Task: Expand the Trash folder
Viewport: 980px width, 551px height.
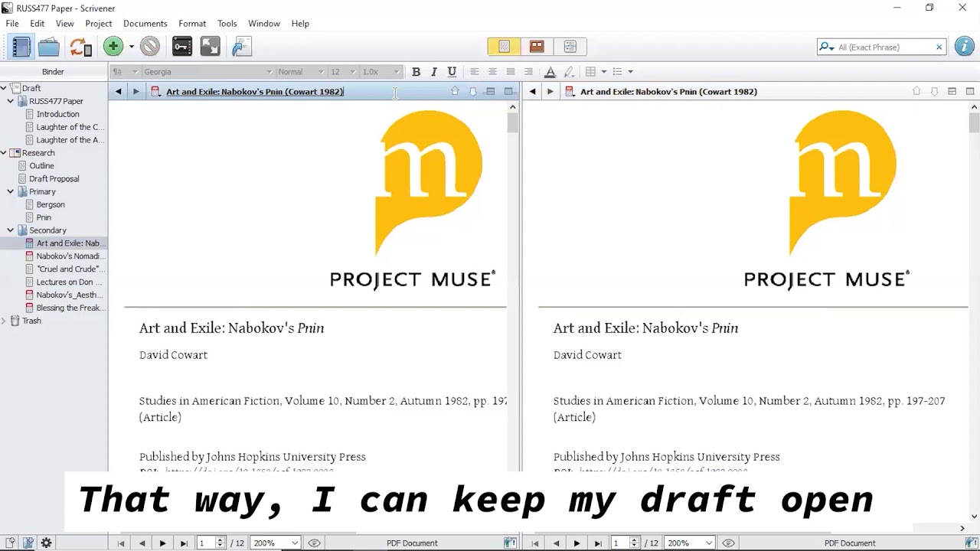Action: 4,321
